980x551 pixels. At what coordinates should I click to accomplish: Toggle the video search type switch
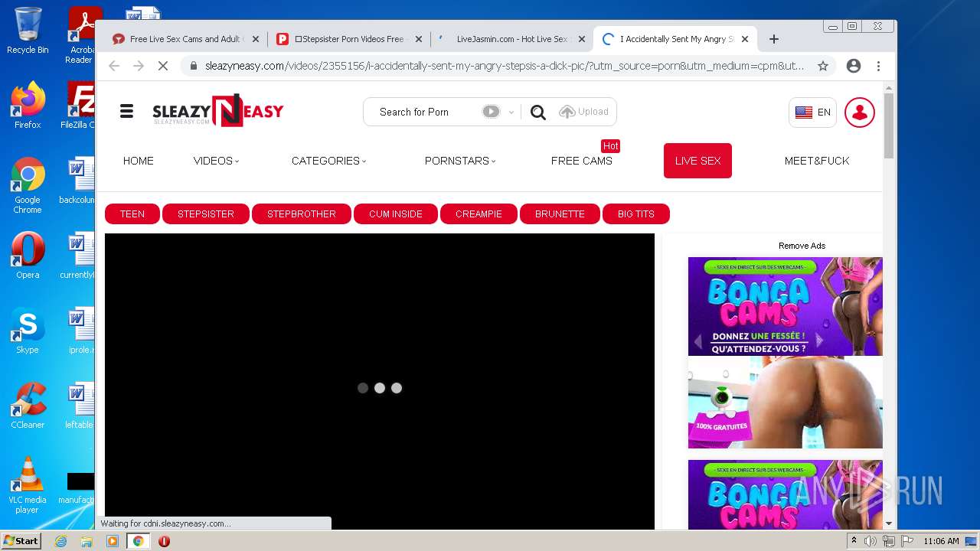pos(491,112)
